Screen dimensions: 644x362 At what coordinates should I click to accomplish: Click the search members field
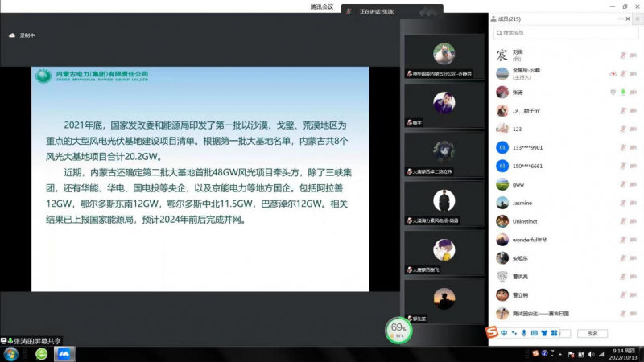coord(566,33)
